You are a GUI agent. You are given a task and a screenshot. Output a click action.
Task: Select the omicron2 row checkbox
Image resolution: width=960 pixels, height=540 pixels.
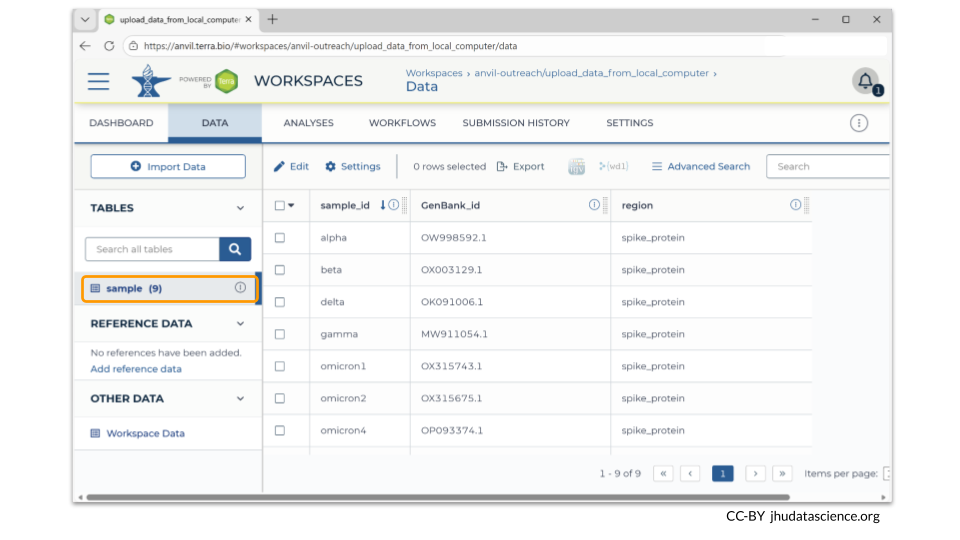280,399
